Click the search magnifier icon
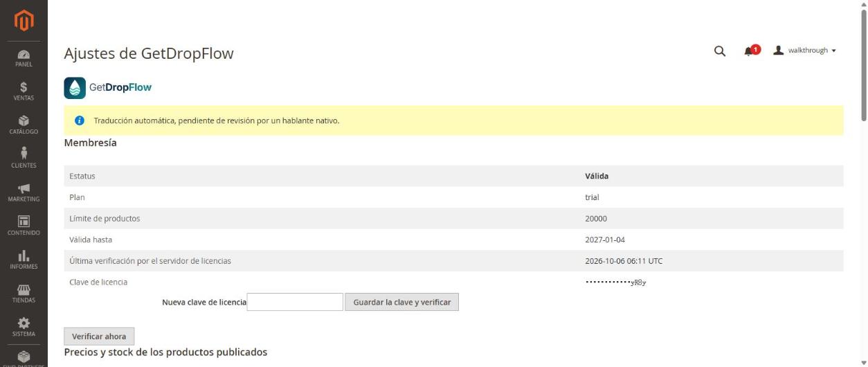This screenshot has width=868, height=367. click(x=719, y=51)
